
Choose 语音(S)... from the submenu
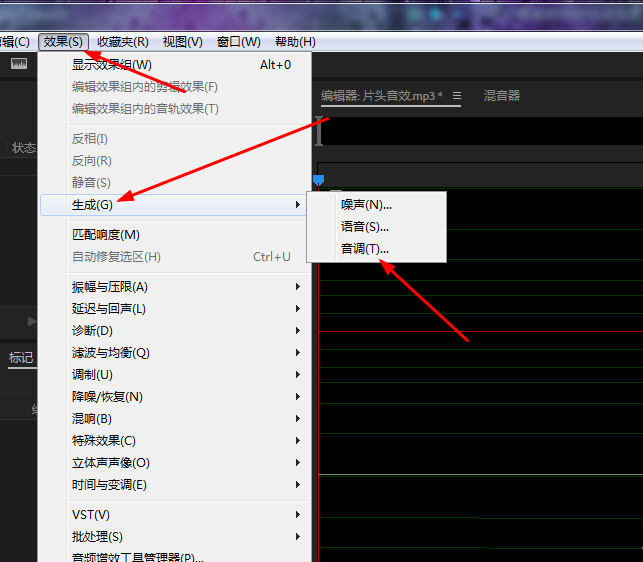376,226
